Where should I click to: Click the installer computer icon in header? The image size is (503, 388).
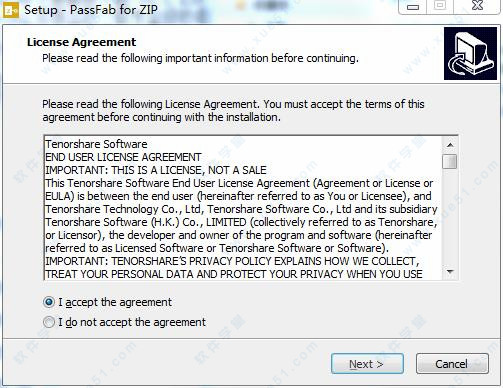(471, 53)
